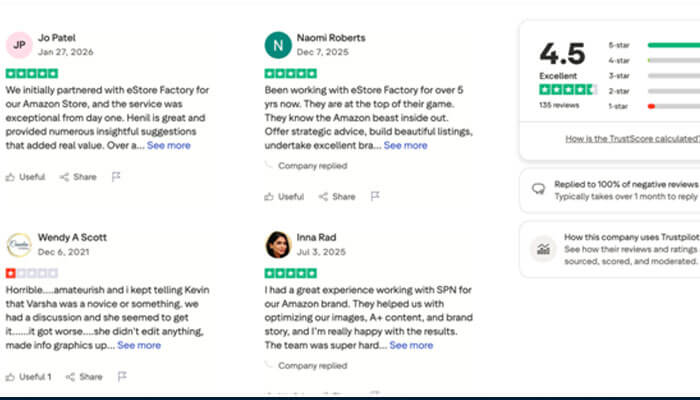Image resolution: width=700 pixels, height=400 pixels.
Task: Expand See more on Jo Patel review
Action: [x=168, y=145]
